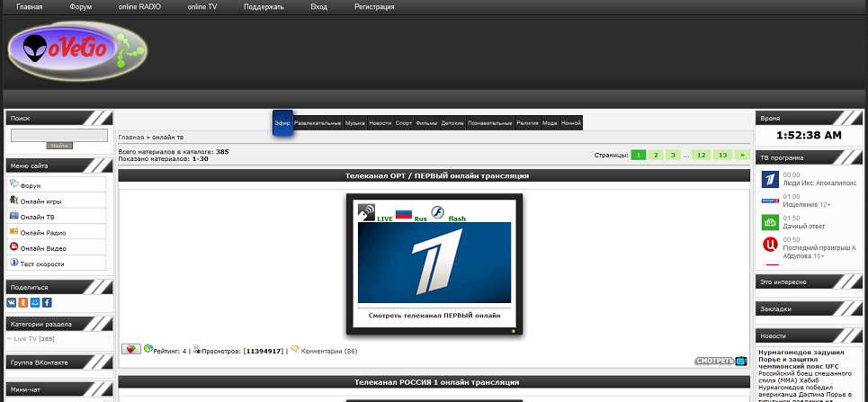Image resolution: width=868 pixels, height=402 pixels.
Task: Click Дачный ответ program entry
Action: click(804, 226)
